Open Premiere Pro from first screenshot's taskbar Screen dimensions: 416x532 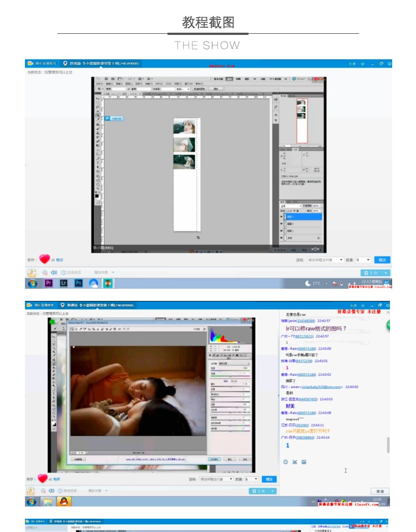tap(49, 283)
